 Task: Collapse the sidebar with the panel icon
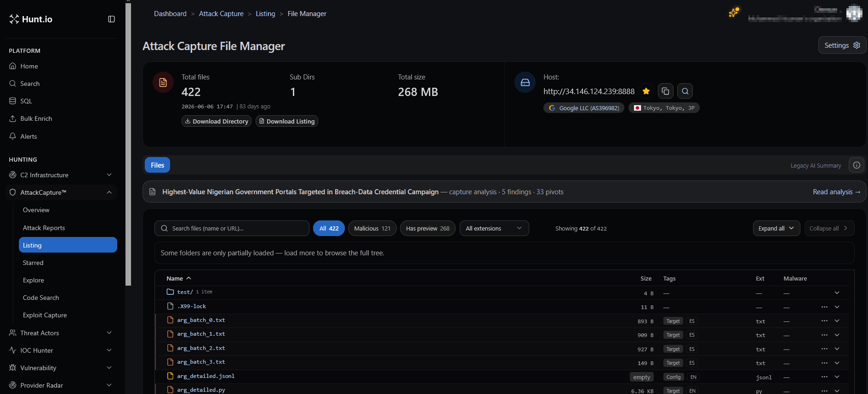[x=111, y=19]
